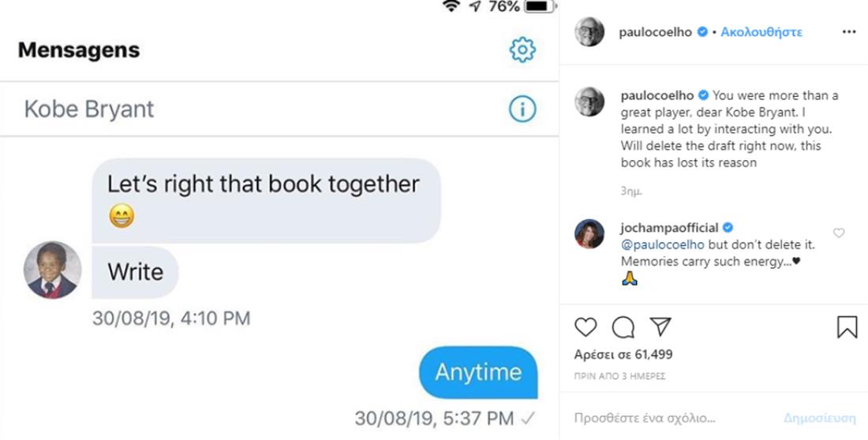
Task: Share the post with the paper plane icon
Action: tap(660, 326)
